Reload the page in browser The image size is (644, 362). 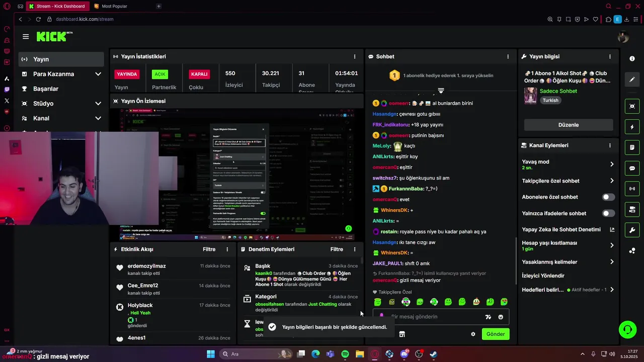38,19
